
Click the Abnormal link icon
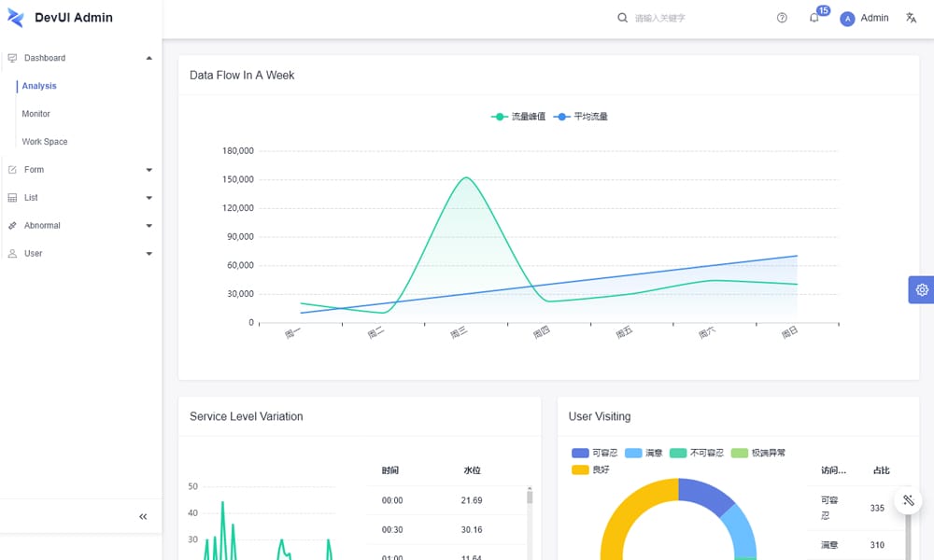pyautogui.click(x=12, y=226)
